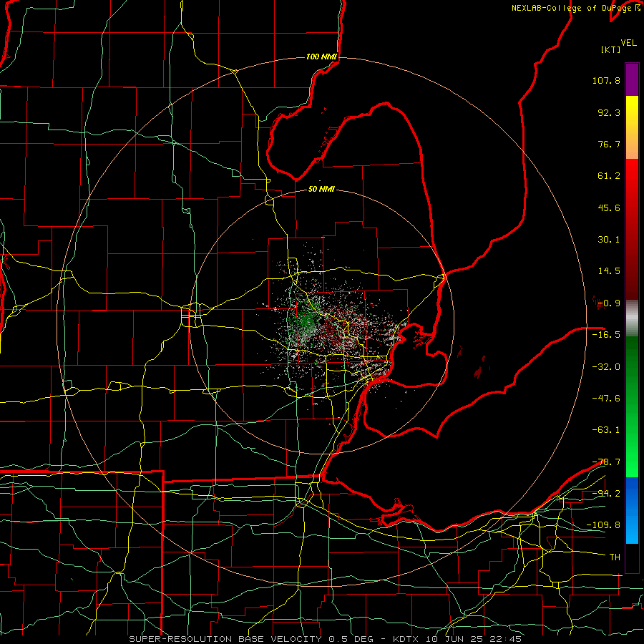Click the 76.7 velocity scale value
Image resolution: width=644 pixels, height=644 pixels.
pos(609,144)
